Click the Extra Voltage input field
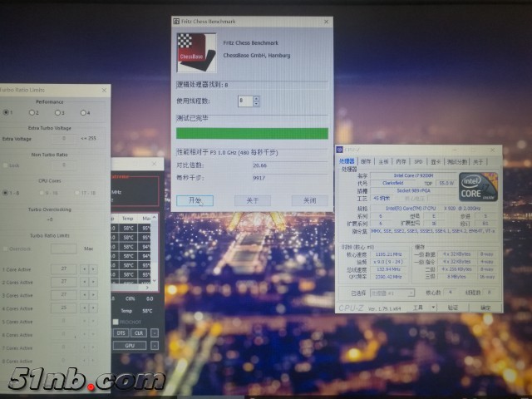The height and width of the screenshot is (399, 532). (62, 138)
